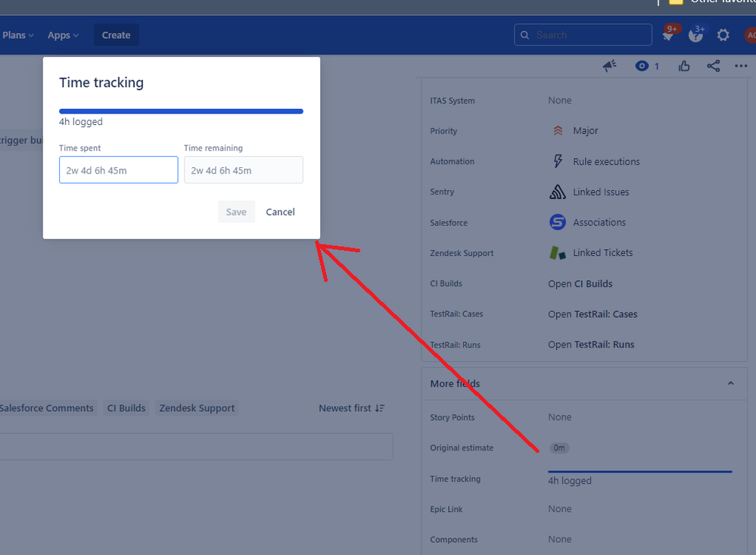The image size is (756, 555).
Task: Click the Major priority value
Action: pos(585,131)
